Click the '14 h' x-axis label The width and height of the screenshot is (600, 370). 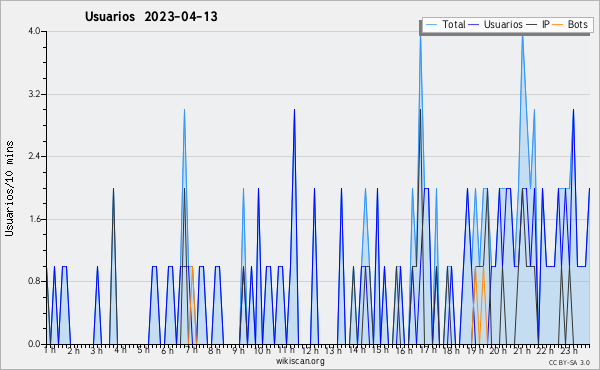357,350
